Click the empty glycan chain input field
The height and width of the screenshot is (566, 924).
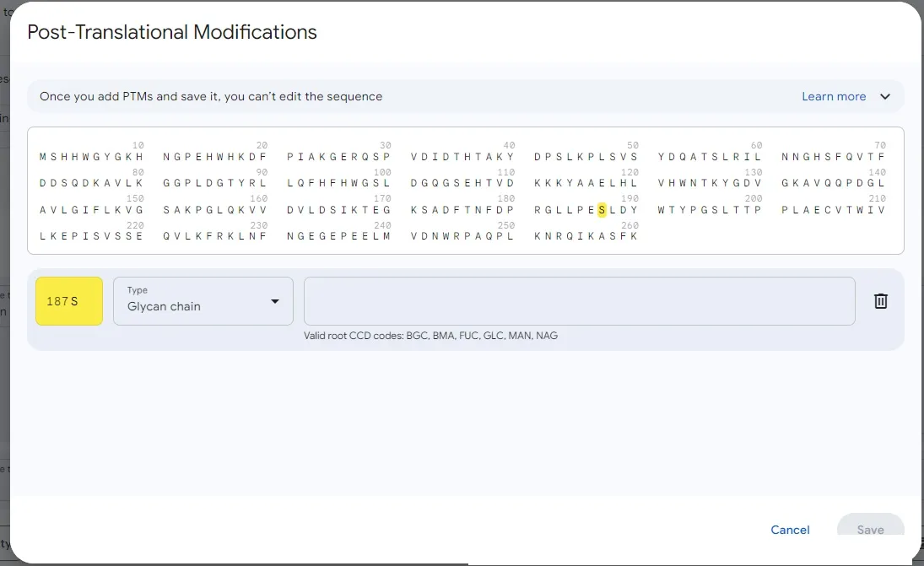click(x=579, y=301)
